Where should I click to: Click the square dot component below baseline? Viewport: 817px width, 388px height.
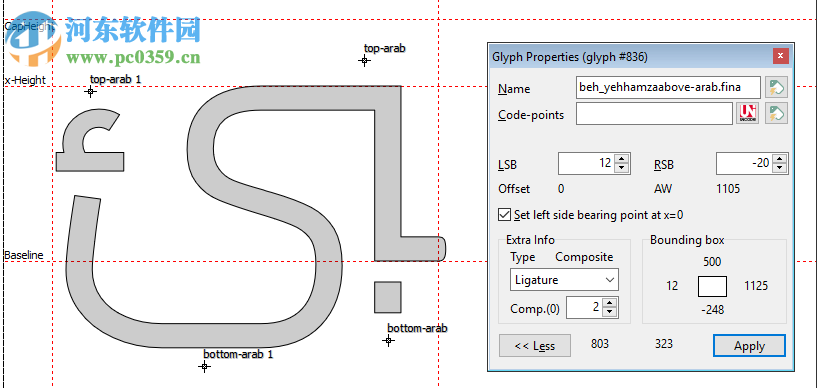point(388,297)
